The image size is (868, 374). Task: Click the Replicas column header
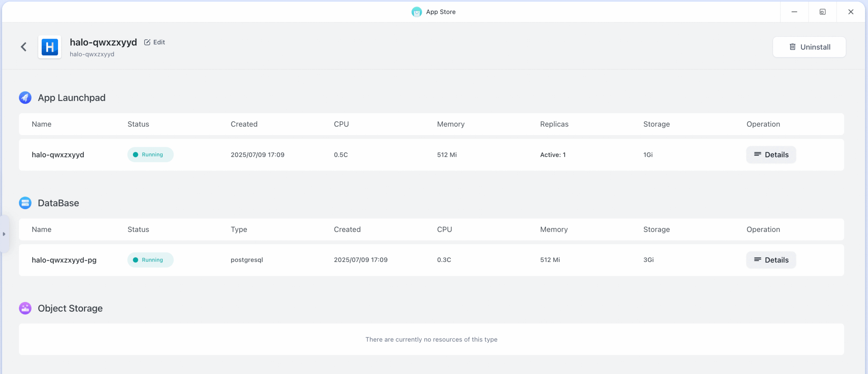click(554, 124)
